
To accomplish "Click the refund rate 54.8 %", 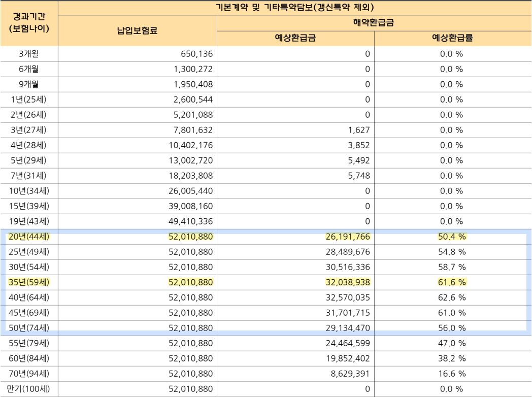I will tap(452, 252).
